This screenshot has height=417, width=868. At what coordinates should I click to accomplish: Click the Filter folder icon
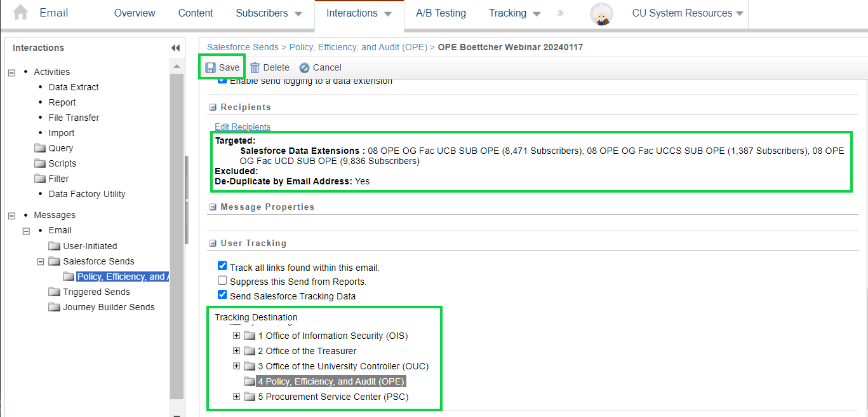point(39,179)
